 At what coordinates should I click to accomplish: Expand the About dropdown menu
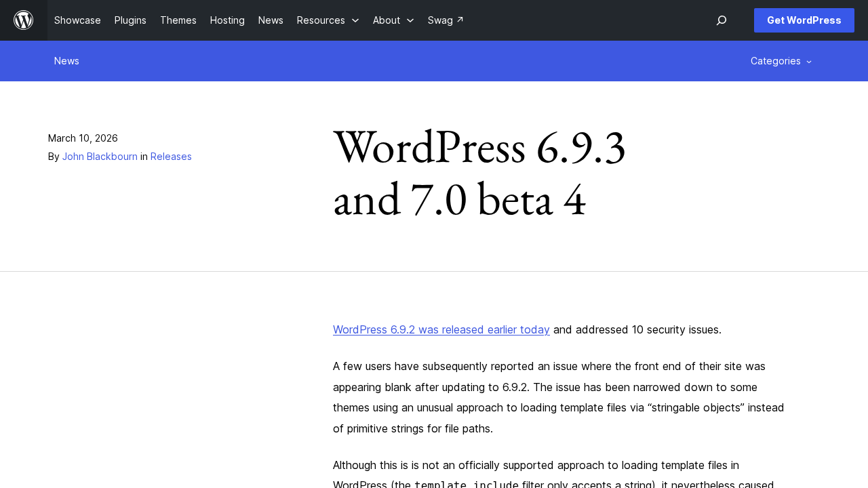click(393, 20)
